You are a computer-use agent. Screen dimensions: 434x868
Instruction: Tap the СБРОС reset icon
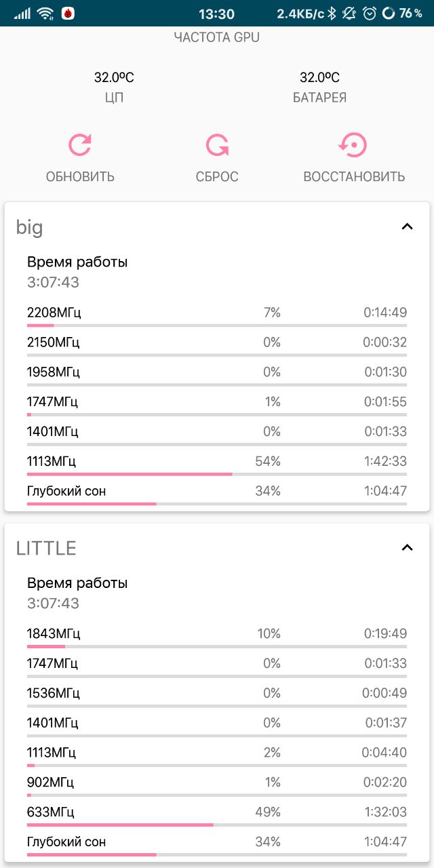[217, 145]
